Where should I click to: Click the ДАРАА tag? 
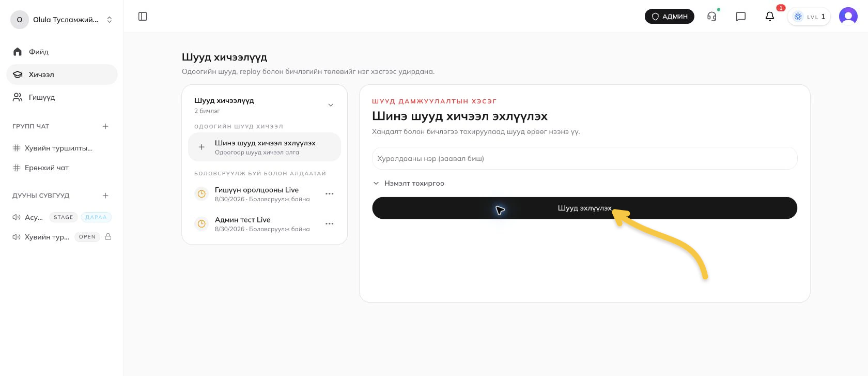click(96, 217)
